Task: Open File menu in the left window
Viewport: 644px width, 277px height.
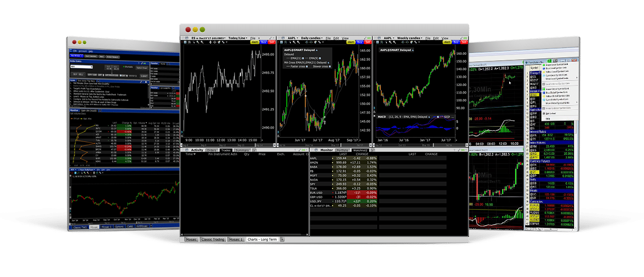Action: pos(75,51)
